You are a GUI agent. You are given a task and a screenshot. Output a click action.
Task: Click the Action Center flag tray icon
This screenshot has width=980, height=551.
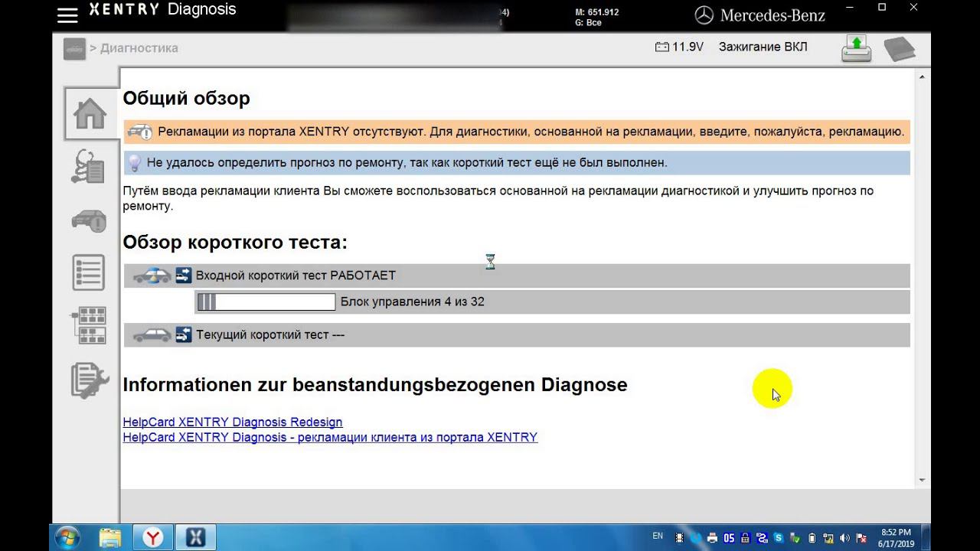(x=861, y=538)
